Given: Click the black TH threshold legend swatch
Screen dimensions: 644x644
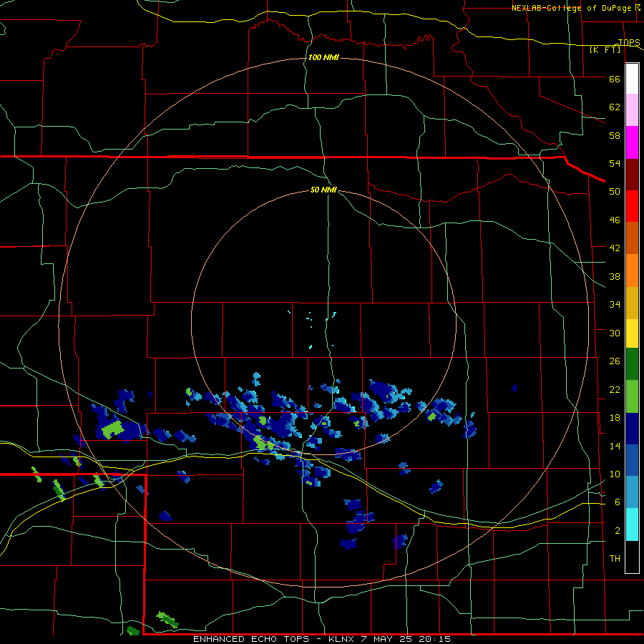Looking at the screenshot, I should tap(632, 557).
